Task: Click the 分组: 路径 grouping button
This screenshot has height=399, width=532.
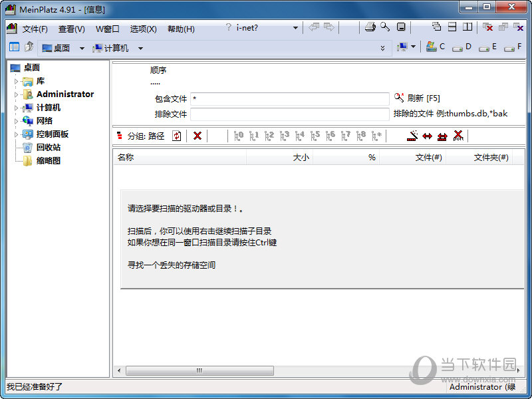Action: pos(140,136)
